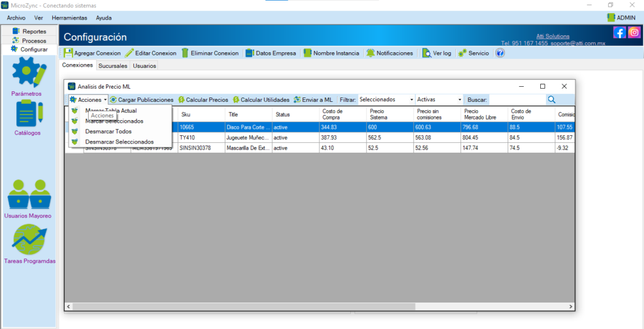This screenshot has width=644, height=329.
Task: Select the Configurar sidebar tab
Action: coord(30,49)
